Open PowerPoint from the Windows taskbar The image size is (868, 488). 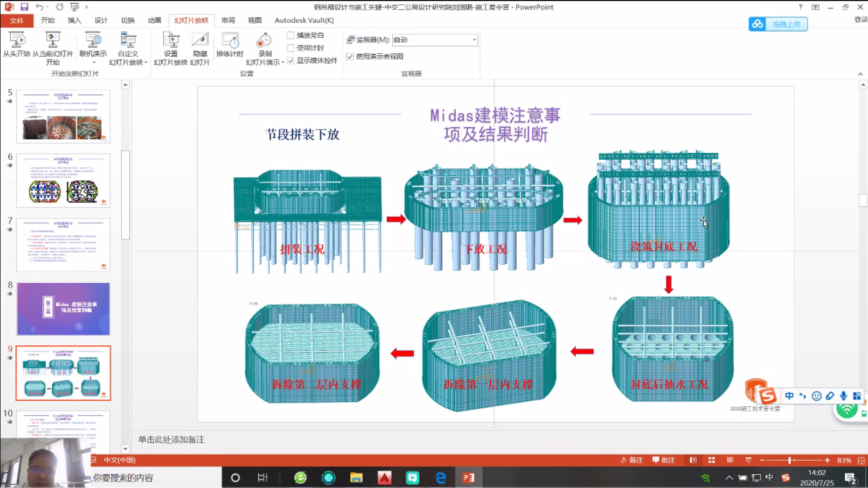pyautogui.click(x=469, y=477)
